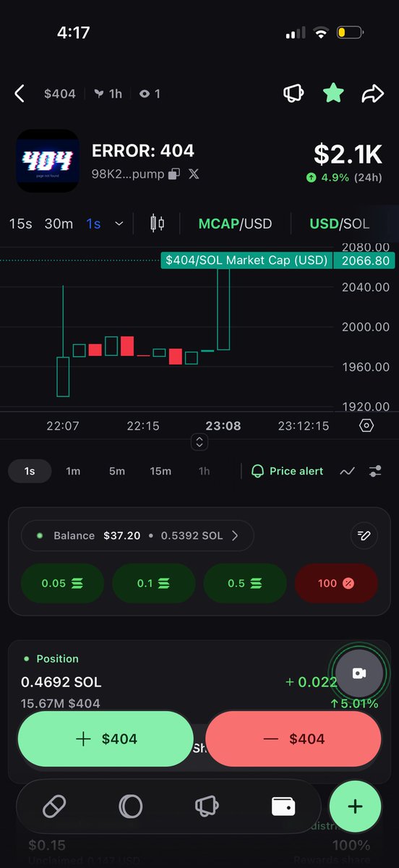Viewport: 399px width, 868px height.
Task: Expand the chart with resize handle
Action: pyautogui.click(x=199, y=442)
